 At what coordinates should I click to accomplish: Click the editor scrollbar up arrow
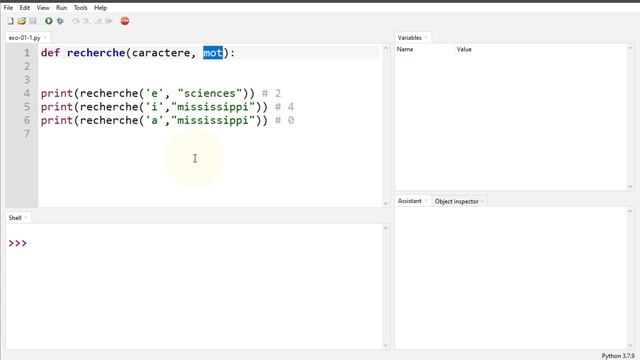(386, 48)
